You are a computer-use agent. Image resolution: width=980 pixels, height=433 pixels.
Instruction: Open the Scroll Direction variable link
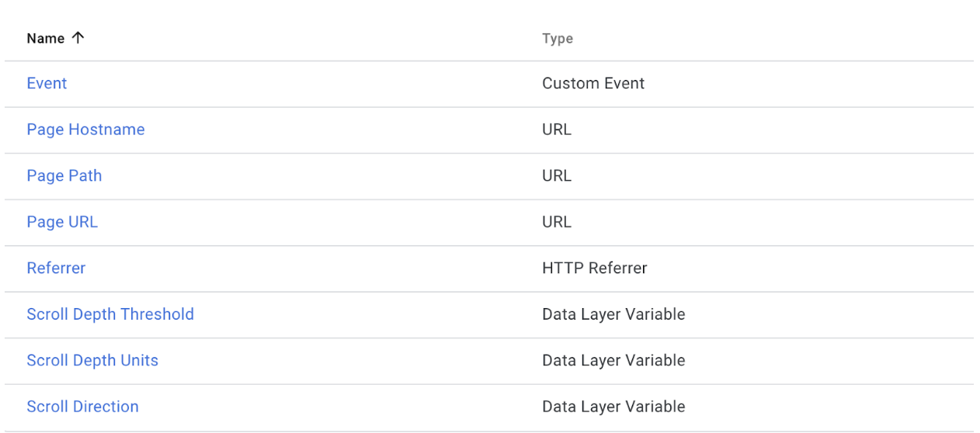82,407
